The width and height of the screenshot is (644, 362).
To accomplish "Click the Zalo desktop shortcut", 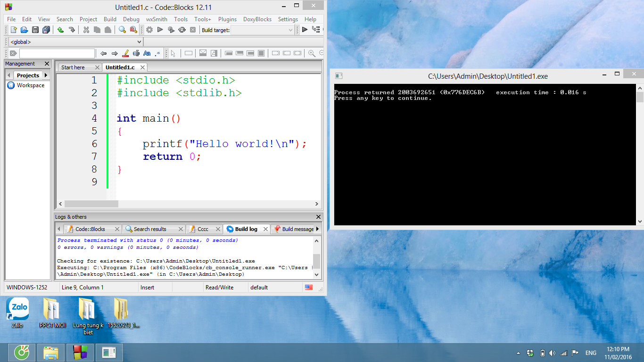I will click(18, 312).
